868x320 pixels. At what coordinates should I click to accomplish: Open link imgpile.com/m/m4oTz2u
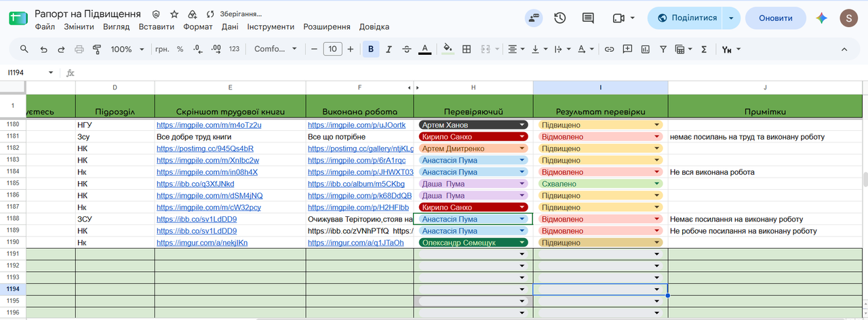point(209,125)
